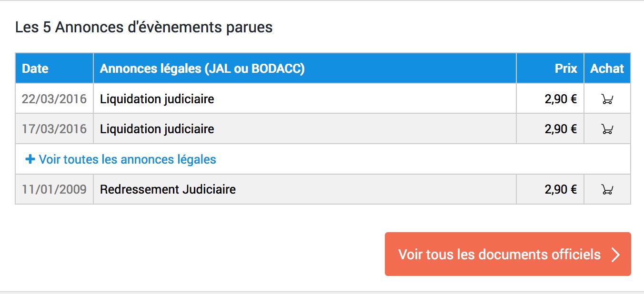Open the Liquidation judiciaire entry dated 17/03/2016

(157, 129)
